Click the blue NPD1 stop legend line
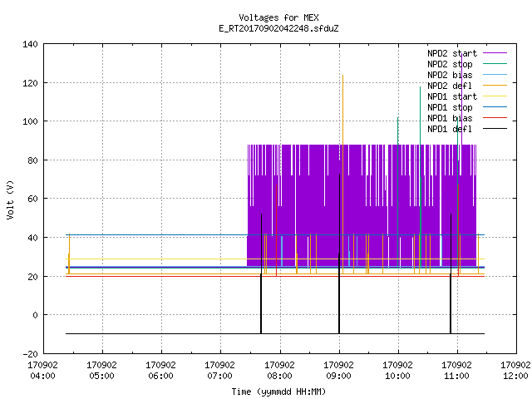 [x=495, y=107]
